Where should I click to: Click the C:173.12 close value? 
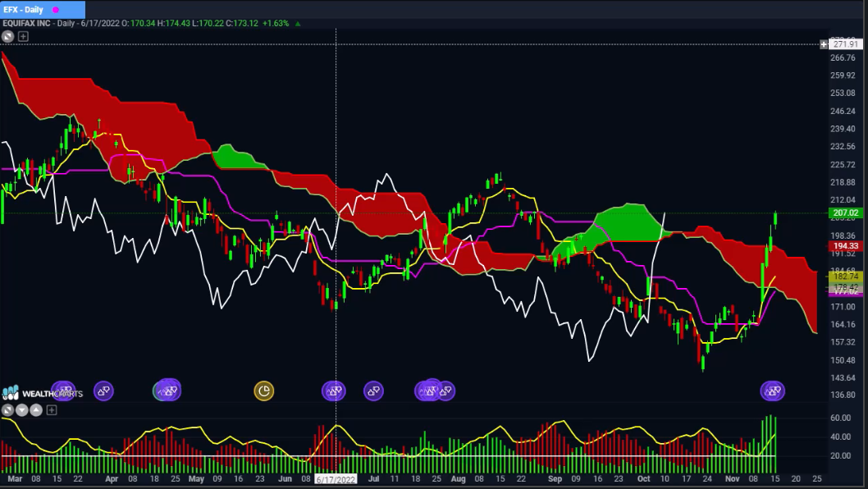tap(242, 23)
